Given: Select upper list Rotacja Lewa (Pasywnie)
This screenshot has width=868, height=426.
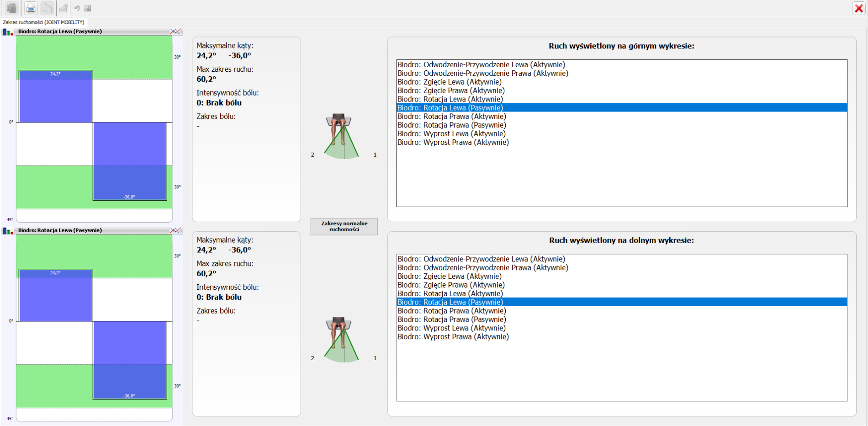Looking at the screenshot, I should click(x=622, y=108).
